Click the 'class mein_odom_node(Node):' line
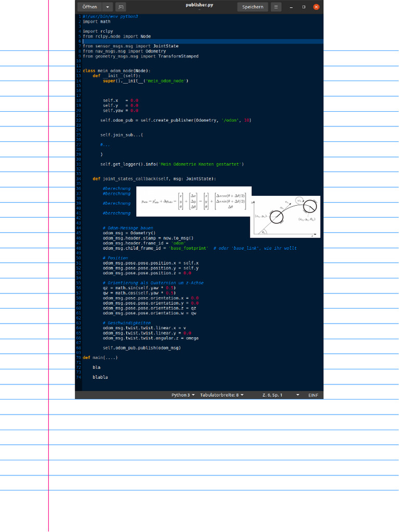Screen dimensions: 399x532 (x=117, y=71)
